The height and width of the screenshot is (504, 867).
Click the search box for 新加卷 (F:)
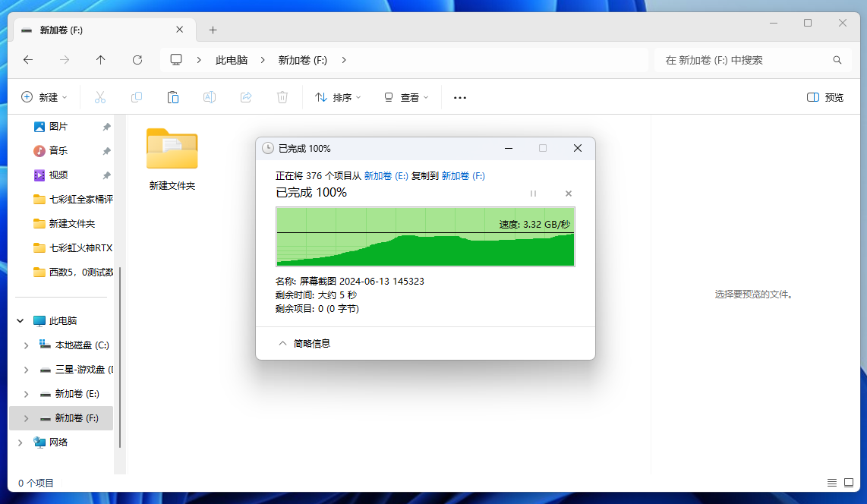click(744, 60)
